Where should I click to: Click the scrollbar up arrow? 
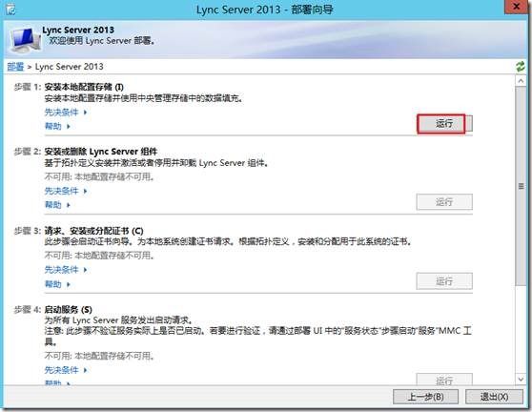pos(521,81)
